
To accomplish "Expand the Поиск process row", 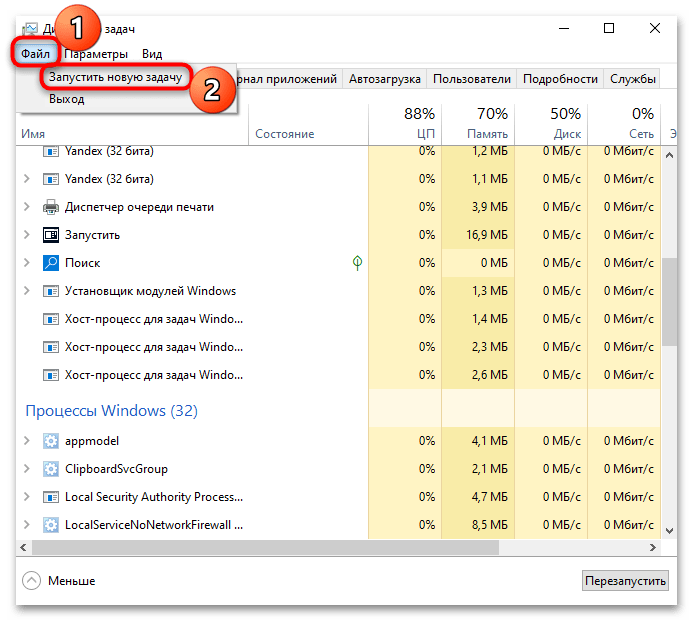I will [27, 263].
